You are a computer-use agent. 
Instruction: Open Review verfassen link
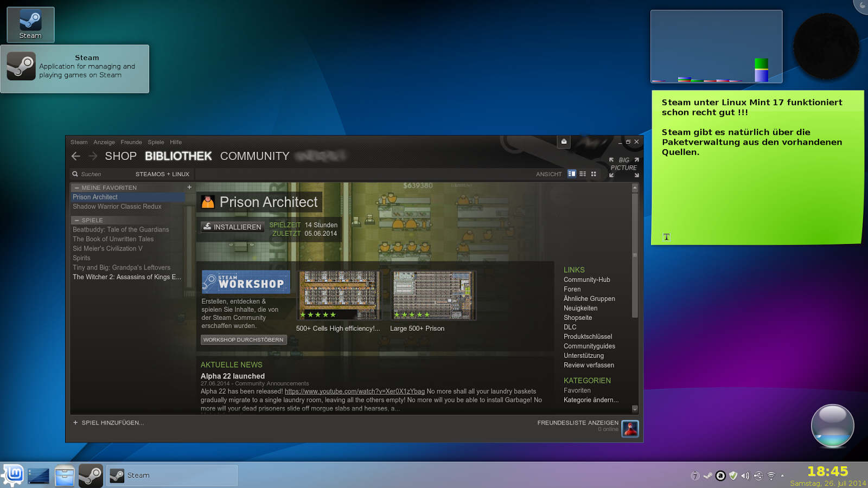pyautogui.click(x=589, y=365)
